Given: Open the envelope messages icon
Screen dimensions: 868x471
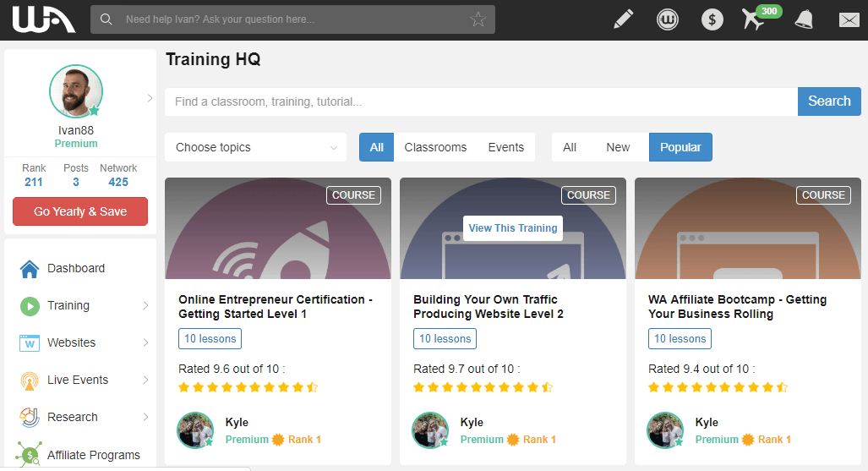Looking at the screenshot, I should pyautogui.click(x=849, y=20).
